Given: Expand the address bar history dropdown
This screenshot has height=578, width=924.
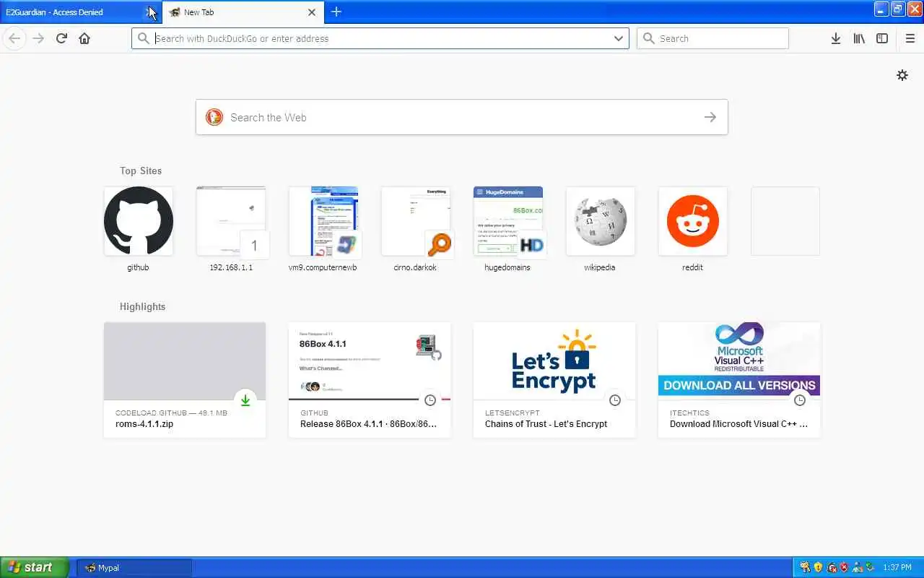Looking at the screenshot, I should coord(619,38).
